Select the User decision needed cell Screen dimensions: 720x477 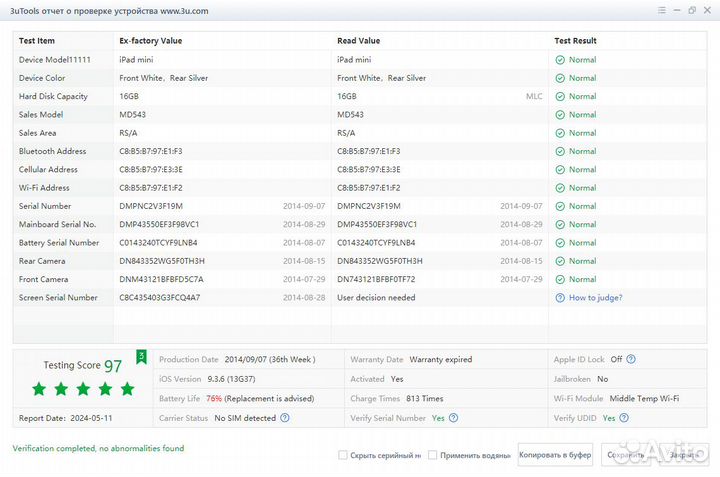tap(376, 297)
